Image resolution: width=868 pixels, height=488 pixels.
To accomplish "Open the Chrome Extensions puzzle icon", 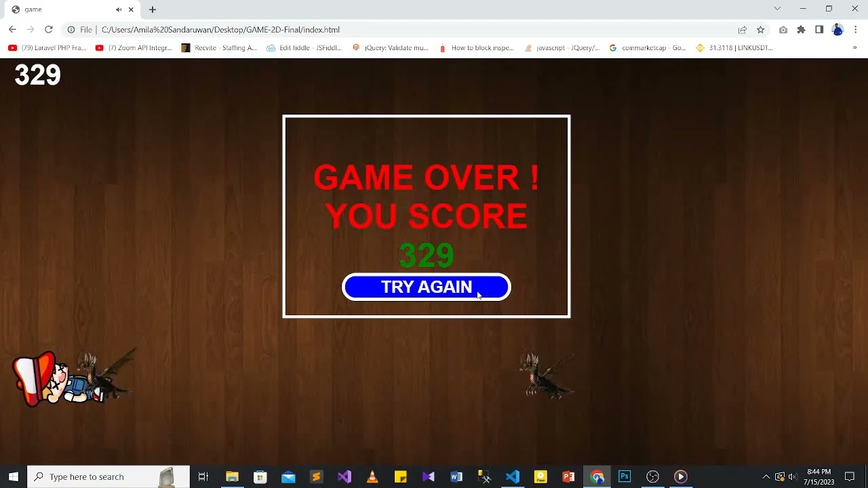I will click(801, 30).
